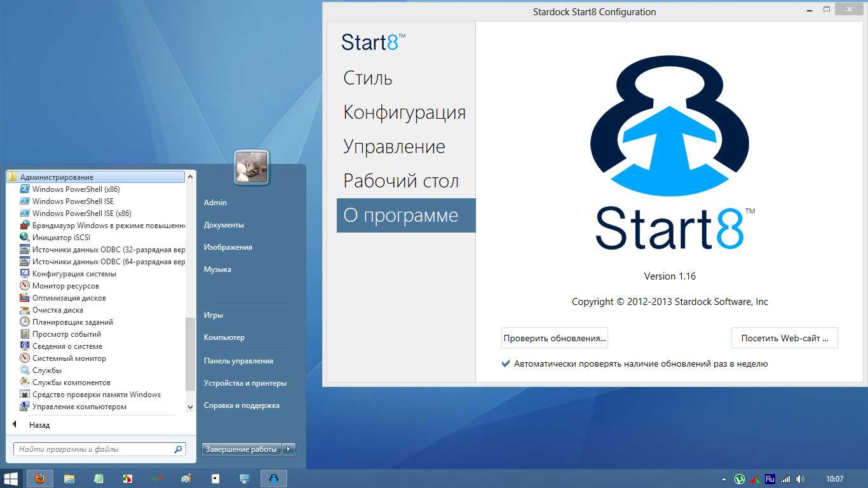This screenshot has width=868, height=488.
Task: Open the volume tray icon
Action: 800,479
